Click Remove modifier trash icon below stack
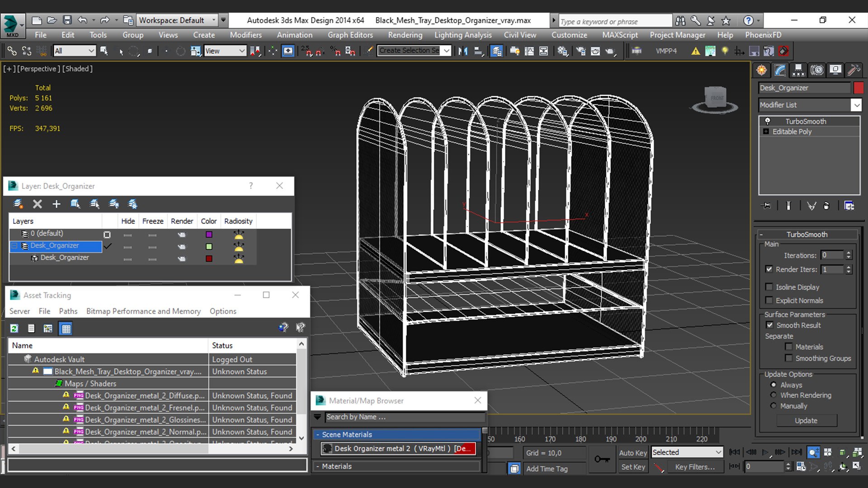 [826, 206]
